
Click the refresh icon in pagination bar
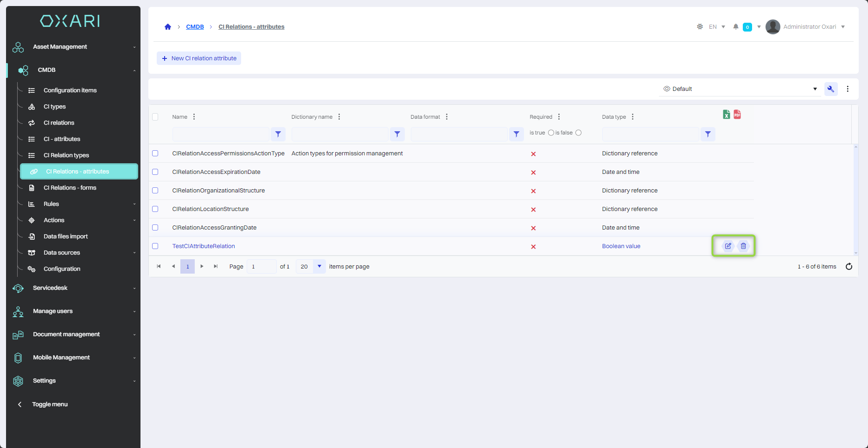click(x=849, y=267)
